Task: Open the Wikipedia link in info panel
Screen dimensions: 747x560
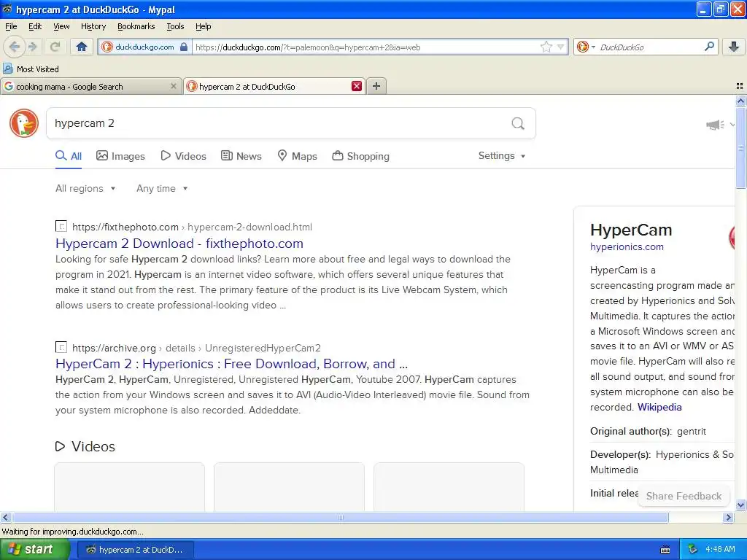Action: pyautogui.click(x=659, y=407)
